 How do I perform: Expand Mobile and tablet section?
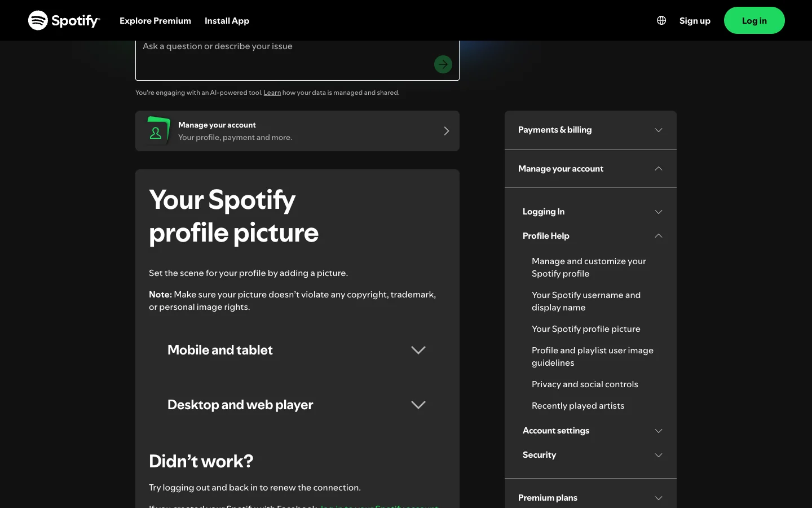pyautogui.click(x=297, y=350)
